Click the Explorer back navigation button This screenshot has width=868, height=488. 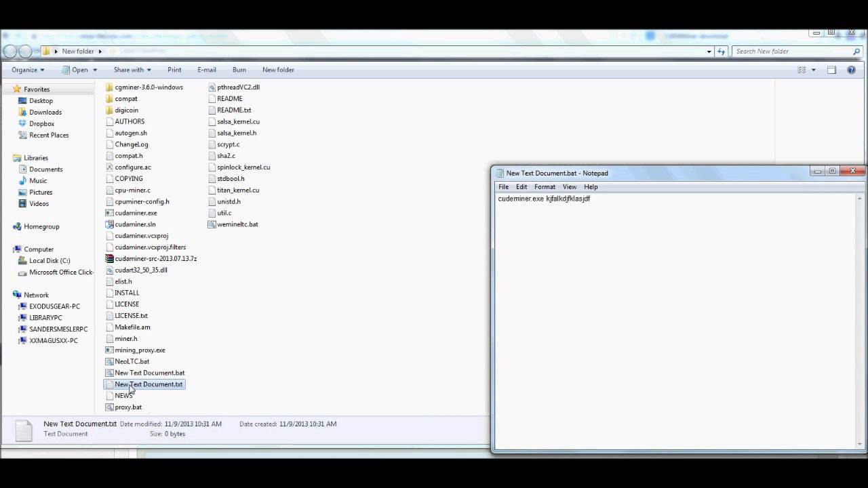point(10,52)
